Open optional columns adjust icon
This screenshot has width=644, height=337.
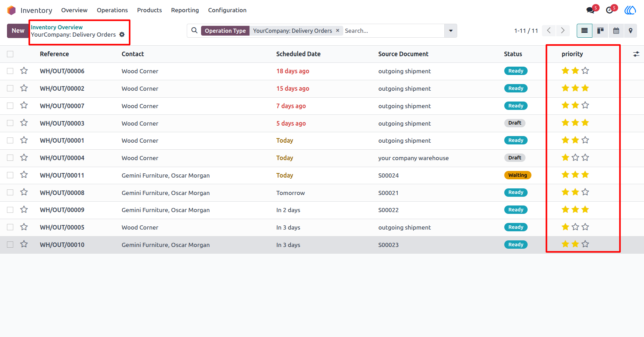pos(636,54)
